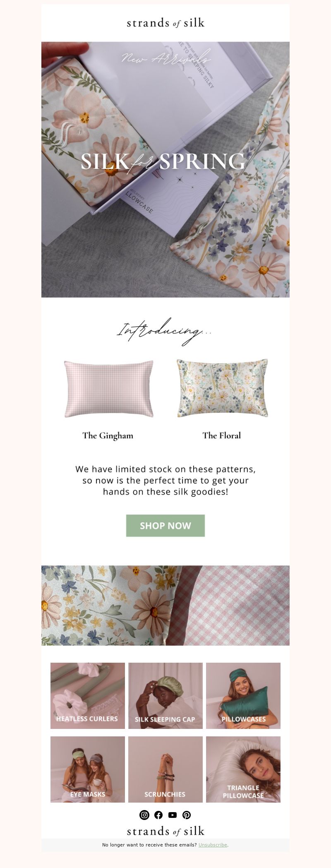
Task: Open the Instagram social icon
Action: (x=144, y=815)
